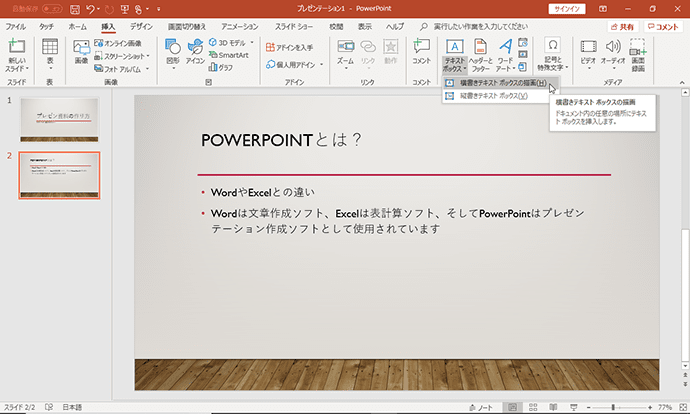Switch to the アニメーション tab
Screen dimensions: 690x414
240,26
